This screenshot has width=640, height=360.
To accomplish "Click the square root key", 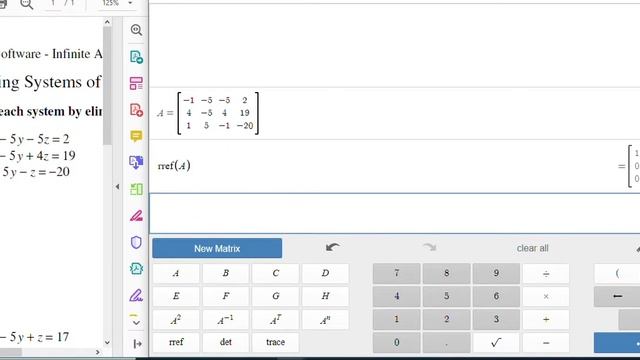I will click(496, 342).
